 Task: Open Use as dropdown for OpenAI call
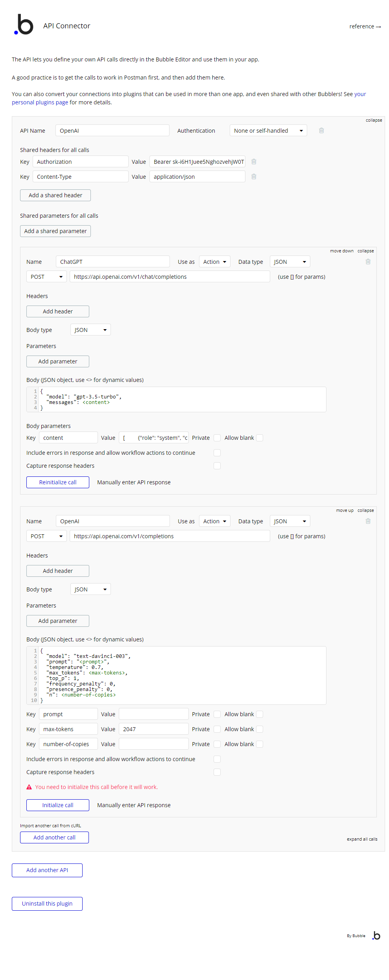pos(214,521)
